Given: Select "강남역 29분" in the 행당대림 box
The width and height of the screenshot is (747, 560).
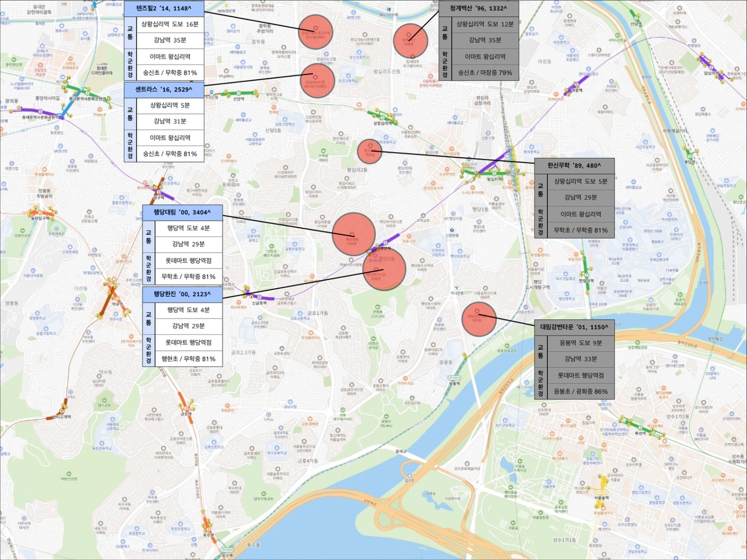Looking at the screenshot, I should (189, 244).
